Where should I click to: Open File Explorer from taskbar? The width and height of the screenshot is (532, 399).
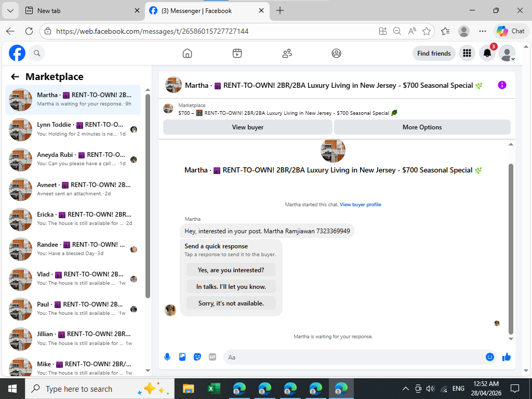(x=188, y=389)
